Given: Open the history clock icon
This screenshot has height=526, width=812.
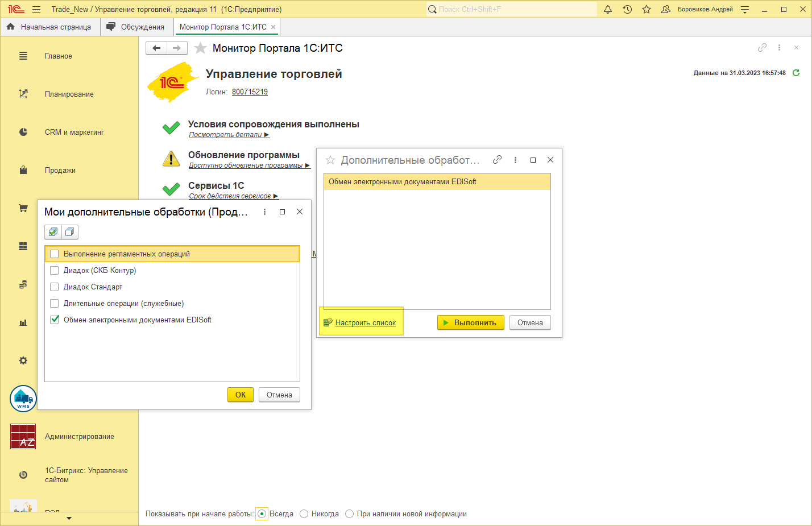Looking at the screenshot, I should pyautogui.click(x=627, y=9).
